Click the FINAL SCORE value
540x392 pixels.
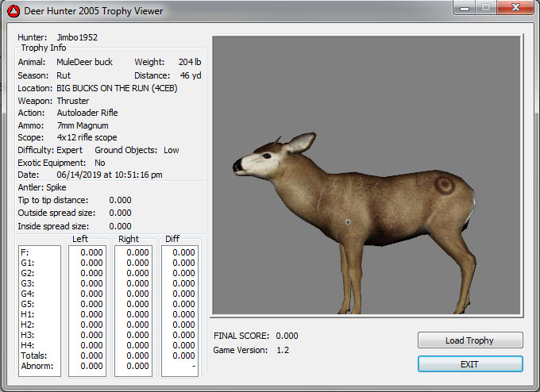287,336
